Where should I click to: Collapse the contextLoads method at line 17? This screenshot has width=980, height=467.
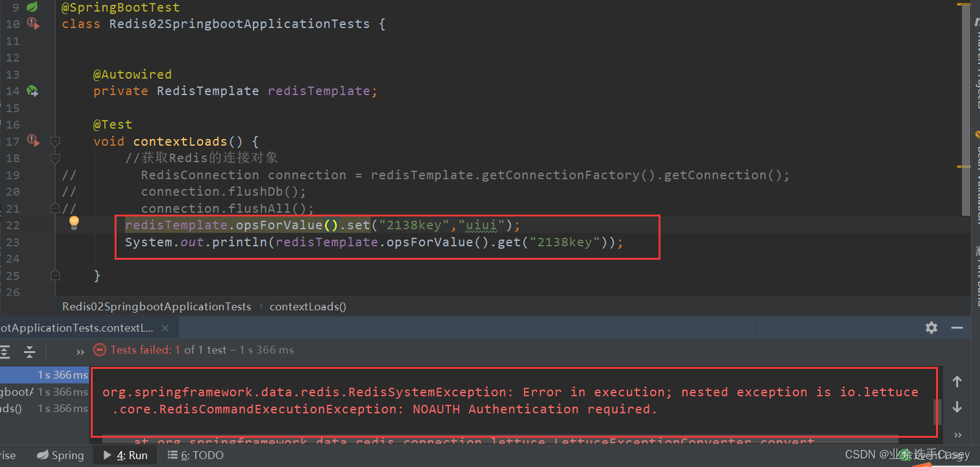[55, 141]
